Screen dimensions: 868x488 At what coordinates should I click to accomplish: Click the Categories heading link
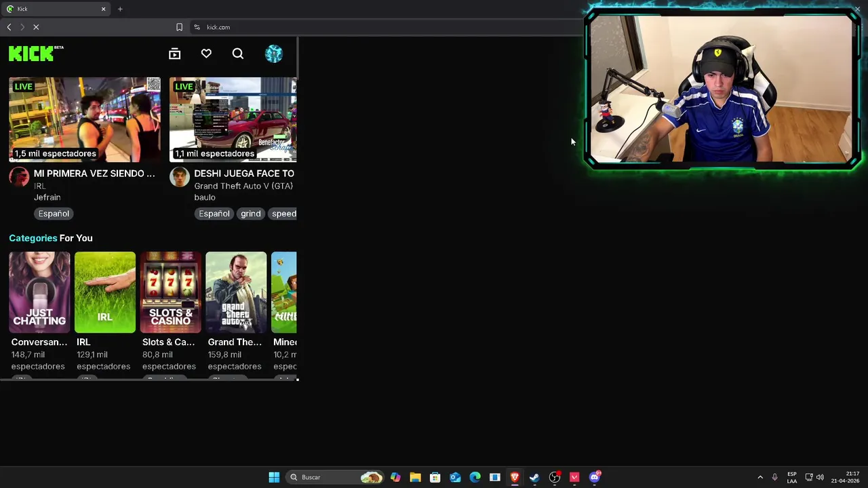pos(33,238)
